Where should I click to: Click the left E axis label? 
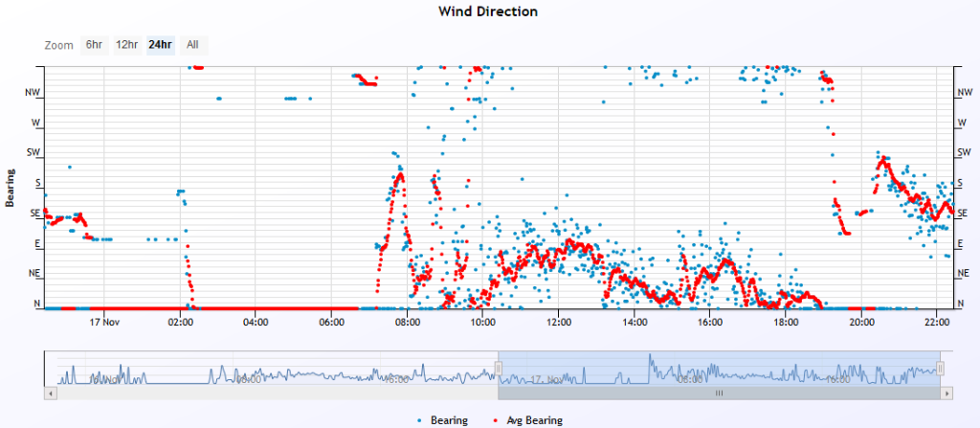pos(37,243)
